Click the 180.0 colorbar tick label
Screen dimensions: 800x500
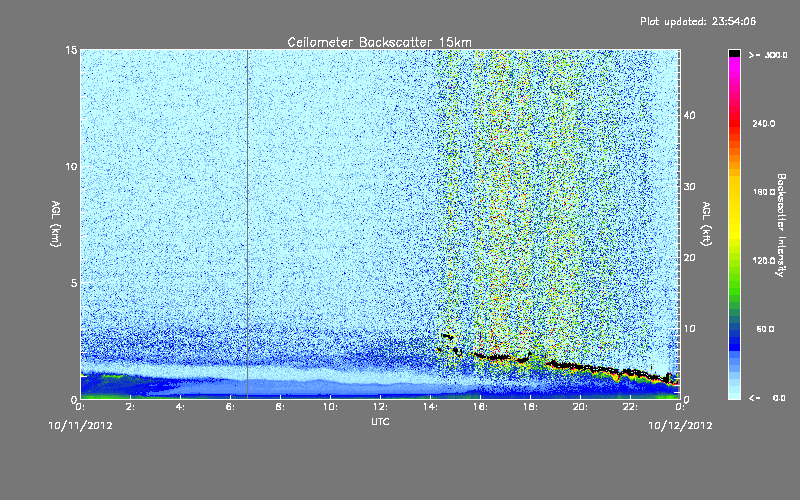tap(764, 192)
